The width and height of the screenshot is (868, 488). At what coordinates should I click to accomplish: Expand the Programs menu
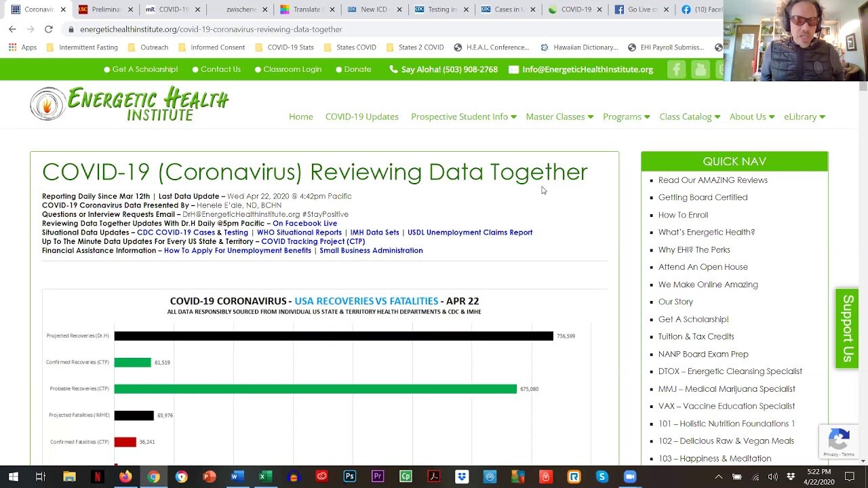pyautogui.click(x=626, y=117)
